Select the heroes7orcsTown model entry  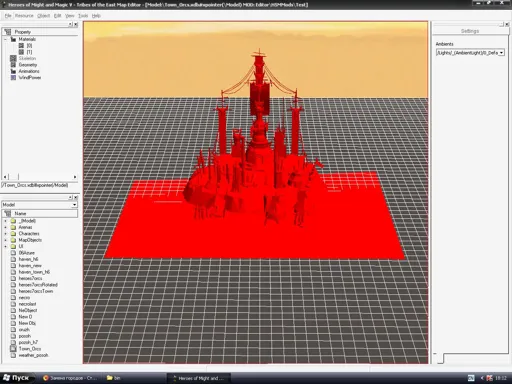coord(36,291)
